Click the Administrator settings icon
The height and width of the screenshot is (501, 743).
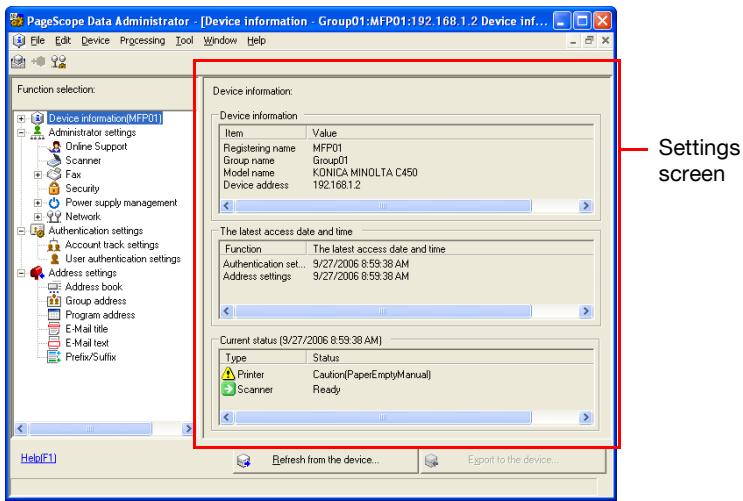click(37, 132)
